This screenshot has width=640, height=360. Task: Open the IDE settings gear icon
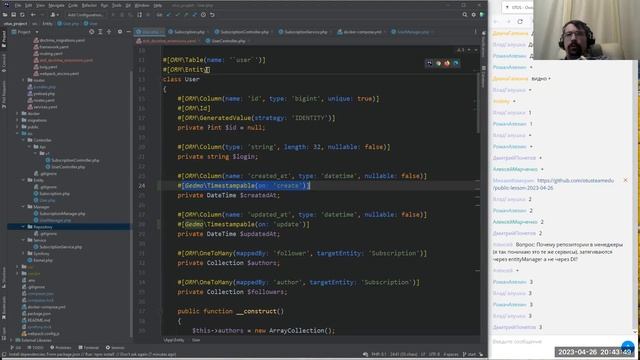(x=473, y=15)
